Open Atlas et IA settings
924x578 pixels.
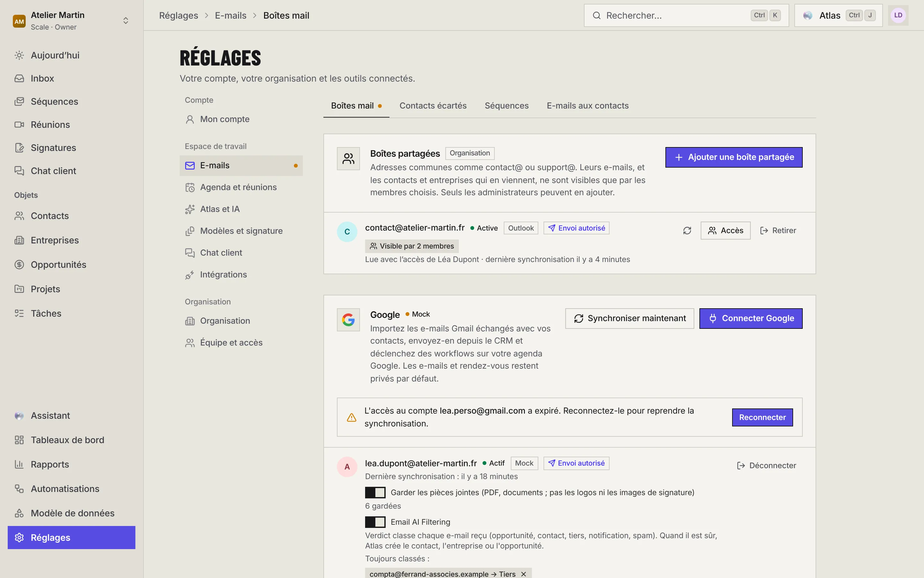pos(241,209)
